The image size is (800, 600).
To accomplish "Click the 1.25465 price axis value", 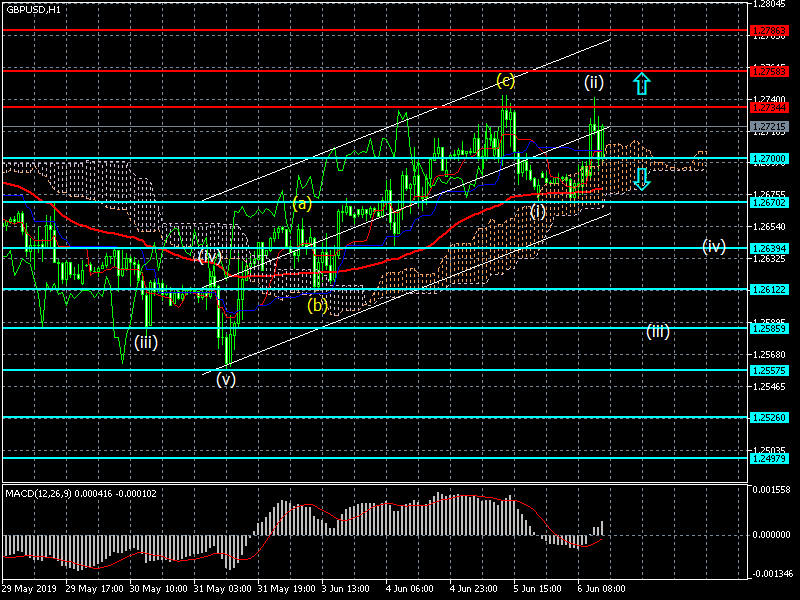I will pos(769,387).
